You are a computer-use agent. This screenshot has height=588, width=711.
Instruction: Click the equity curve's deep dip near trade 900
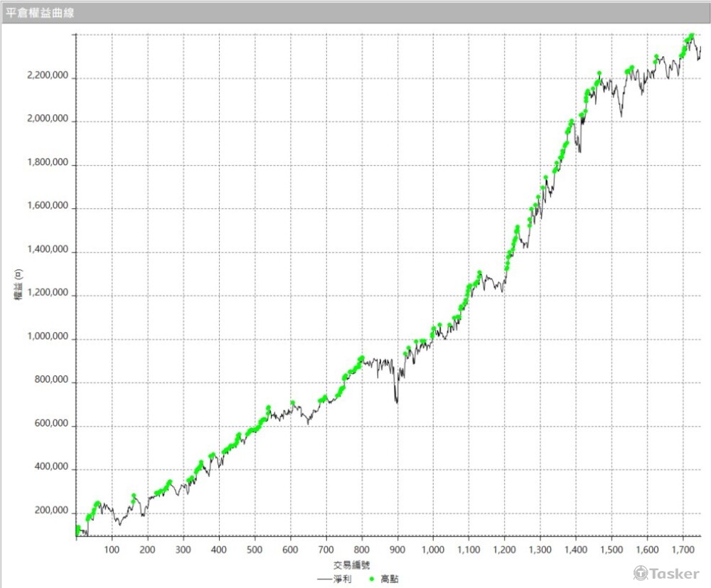pyautogui.click(x=396, y=401)
